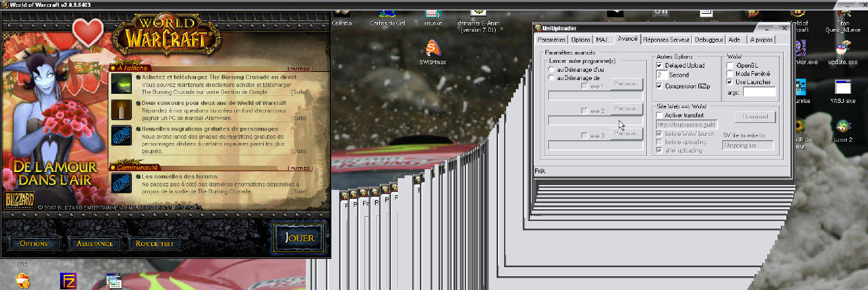Image resolution: width=868 pixels, height=290 pixels.
Task: Open the Aide tab in UniUploader
Action: point(734,39)
